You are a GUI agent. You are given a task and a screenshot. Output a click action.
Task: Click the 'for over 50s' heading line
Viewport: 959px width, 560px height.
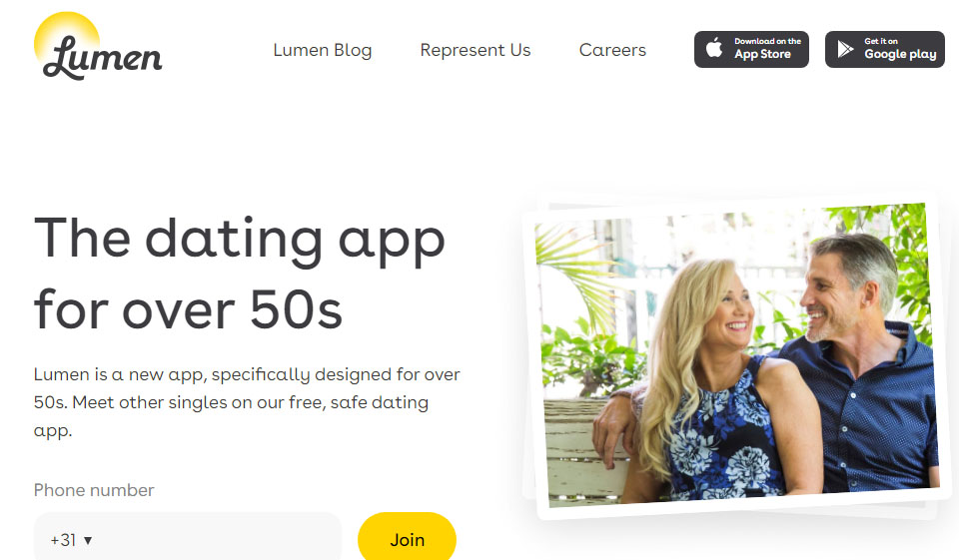click(x=188, y=309)
